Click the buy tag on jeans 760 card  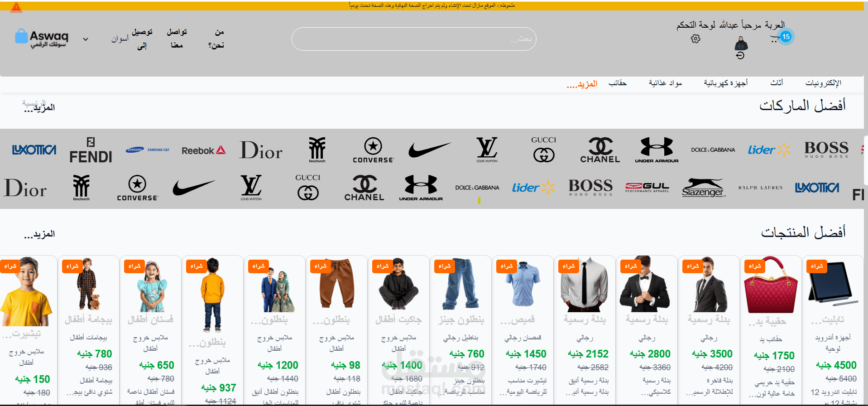coord(444,266)
